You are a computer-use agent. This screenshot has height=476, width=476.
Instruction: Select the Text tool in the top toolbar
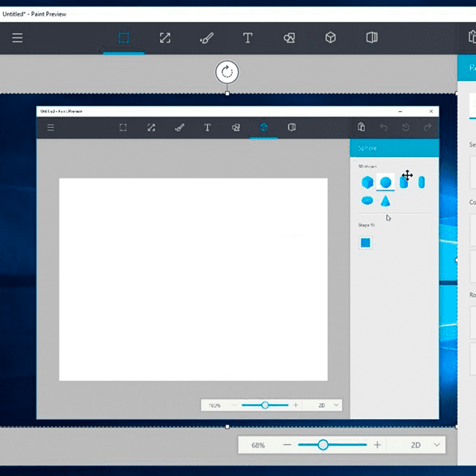(x=248, y=37)
